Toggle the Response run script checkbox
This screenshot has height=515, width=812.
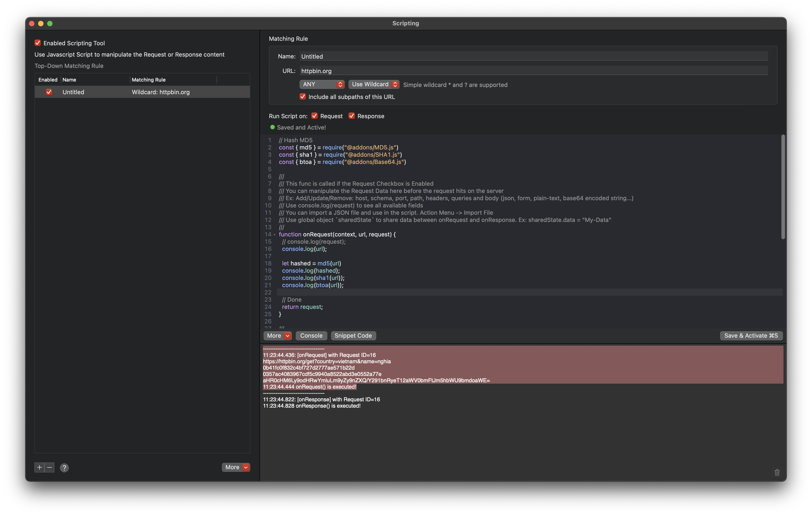tap(351, 116)
